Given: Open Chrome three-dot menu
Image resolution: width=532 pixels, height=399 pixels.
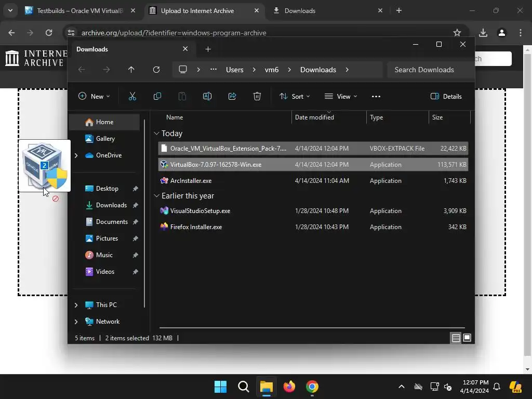Looking at the screenshot, I should 521,33.
